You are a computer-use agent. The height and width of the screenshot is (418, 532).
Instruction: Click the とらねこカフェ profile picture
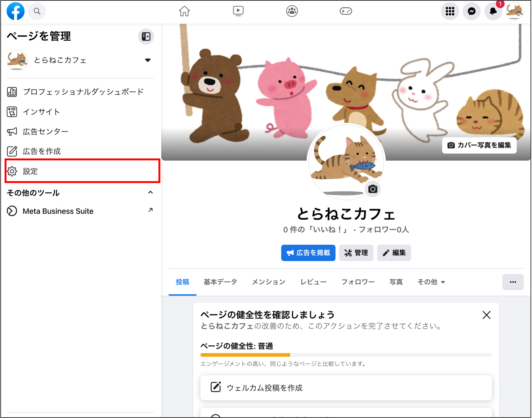tap(346, 162)
